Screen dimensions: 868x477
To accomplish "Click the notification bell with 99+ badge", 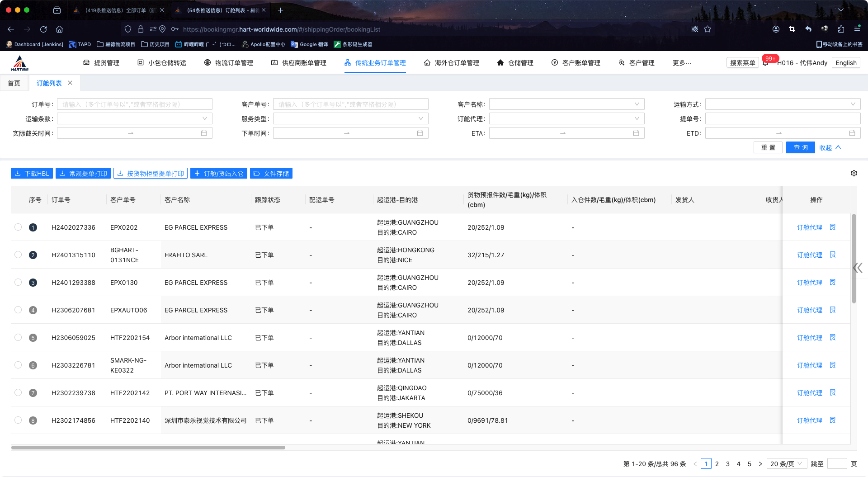I will pos(765,63).
